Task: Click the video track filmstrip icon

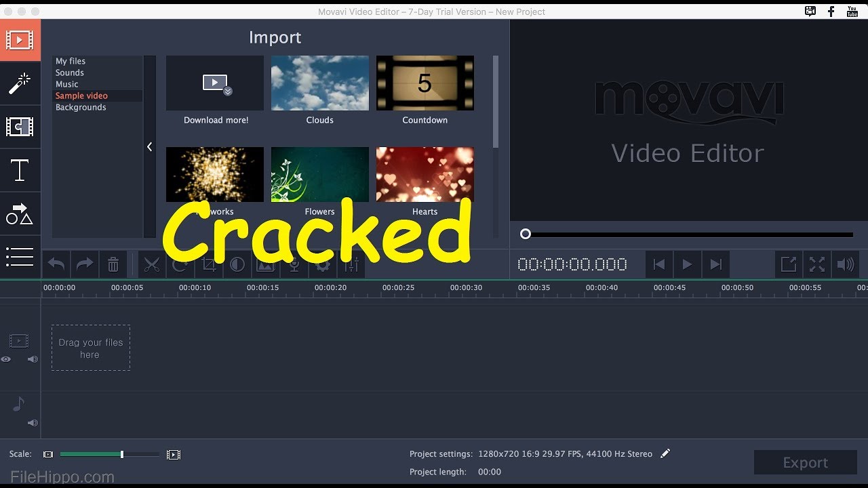Action: [x=19, y=341]
